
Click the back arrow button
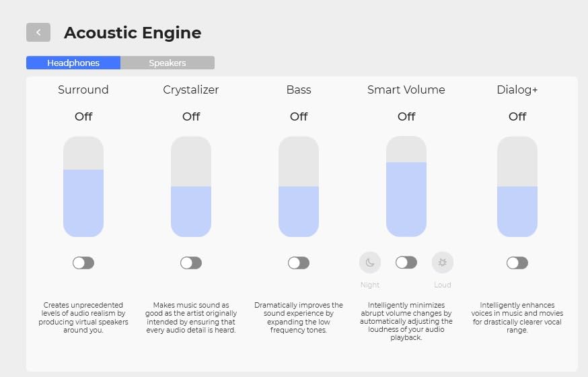coord(38,32)
